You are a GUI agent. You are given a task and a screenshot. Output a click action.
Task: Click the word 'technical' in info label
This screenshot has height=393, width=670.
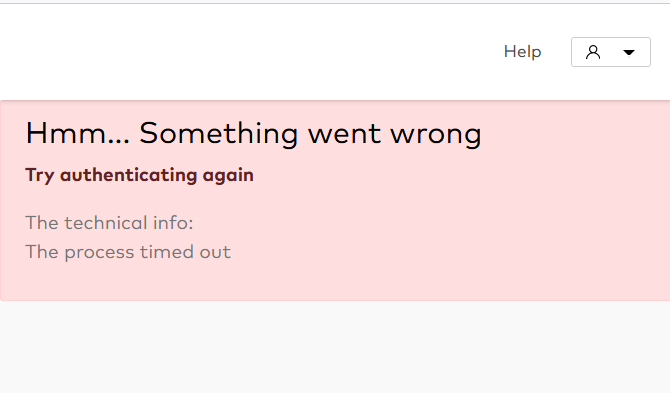tap(106, 223)
